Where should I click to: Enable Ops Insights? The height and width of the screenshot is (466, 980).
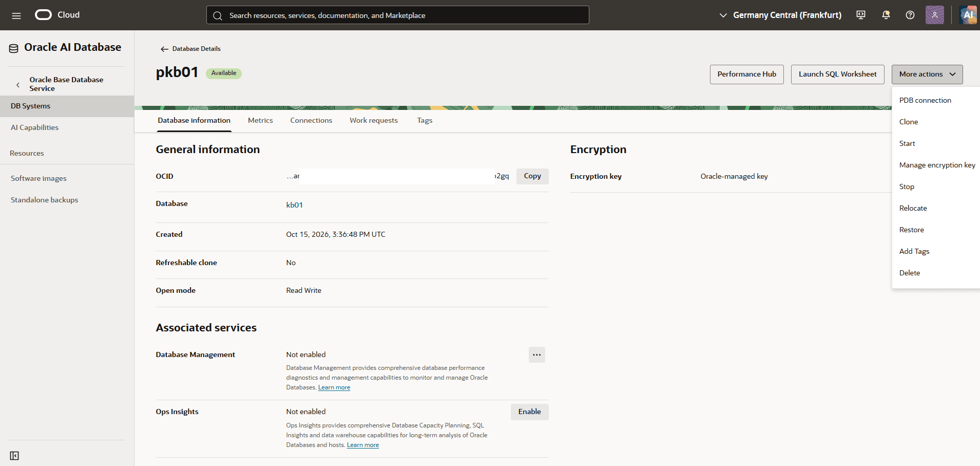click(530, 412)
